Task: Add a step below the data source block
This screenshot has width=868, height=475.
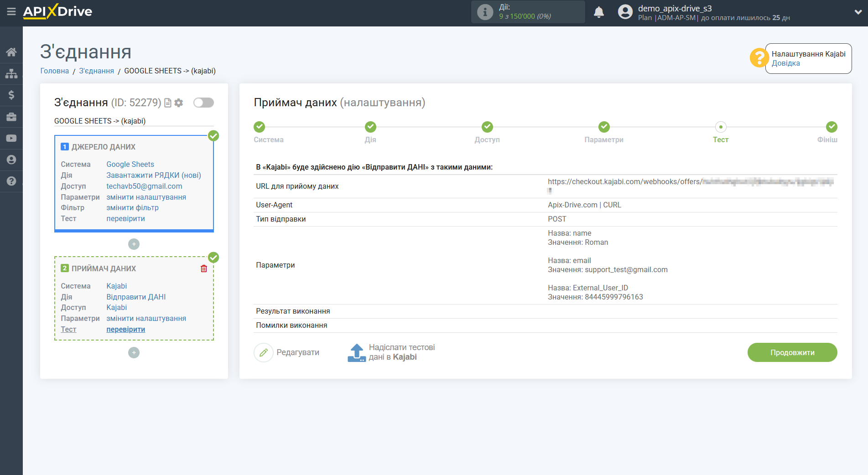Action: pos(134,244)
